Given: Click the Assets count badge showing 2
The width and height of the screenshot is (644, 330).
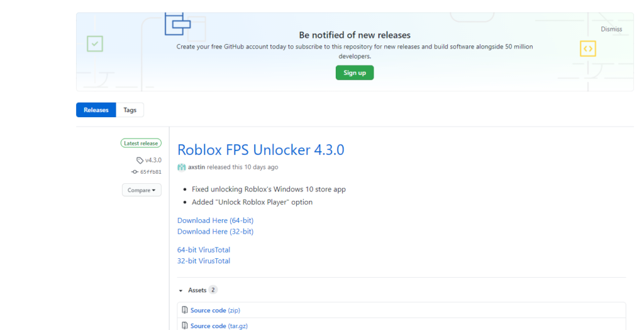Looking at the screenshot, I should tap(213, 290).
